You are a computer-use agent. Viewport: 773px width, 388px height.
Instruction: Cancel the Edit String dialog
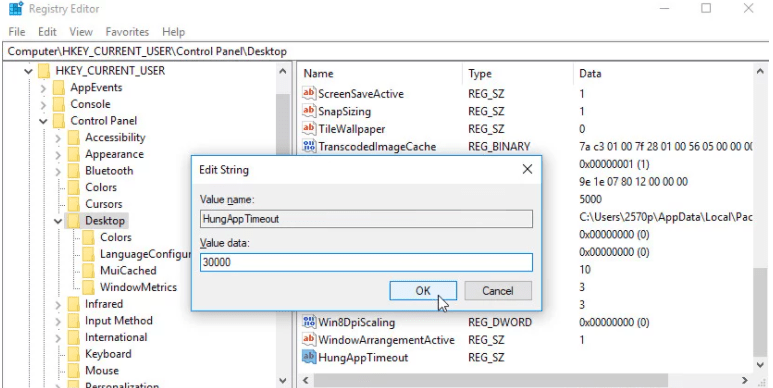(x=498, y=291)
